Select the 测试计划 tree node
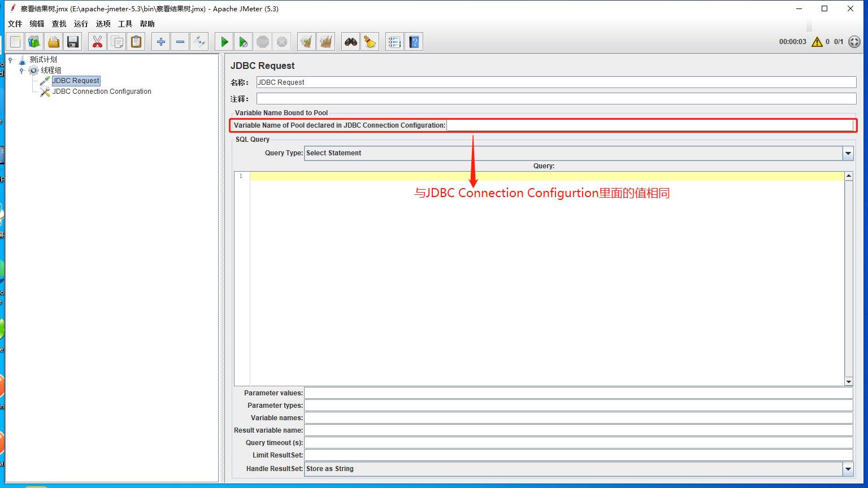This screenshot has height=488, width=868. (43, 59)
